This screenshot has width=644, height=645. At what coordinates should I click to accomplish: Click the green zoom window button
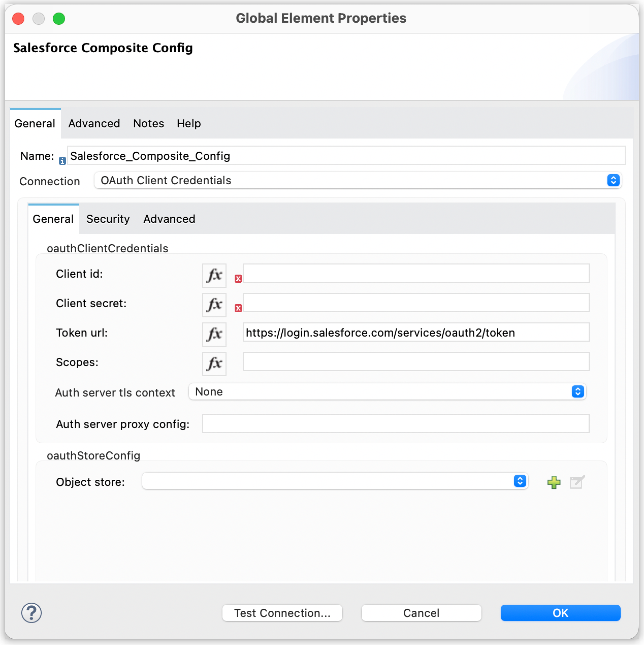[x=59, y=18]
